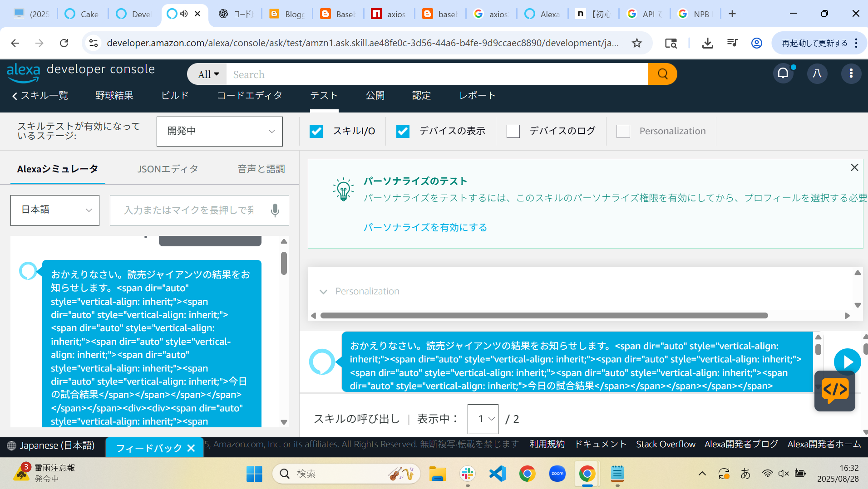
Task: Open the orange code feedback chat widget
Action: 834,391
